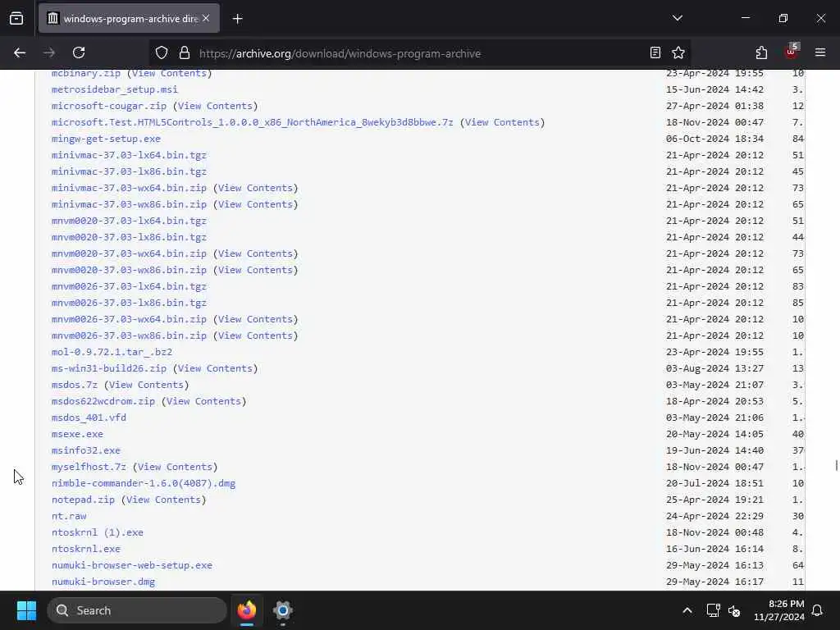
Task: Open the list all tabs dropdown arrow
Action: [x=677, y=18]
